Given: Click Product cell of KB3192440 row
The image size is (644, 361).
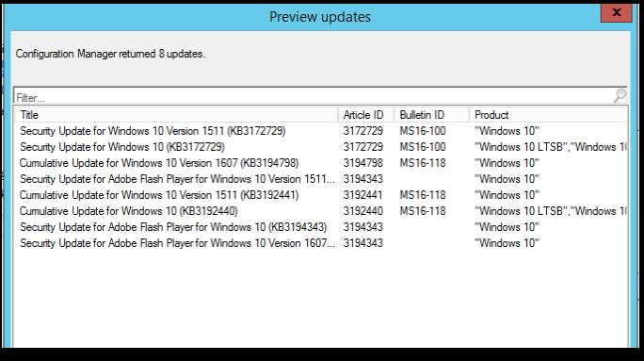Looking at the screenshot, I should [551, 211].
